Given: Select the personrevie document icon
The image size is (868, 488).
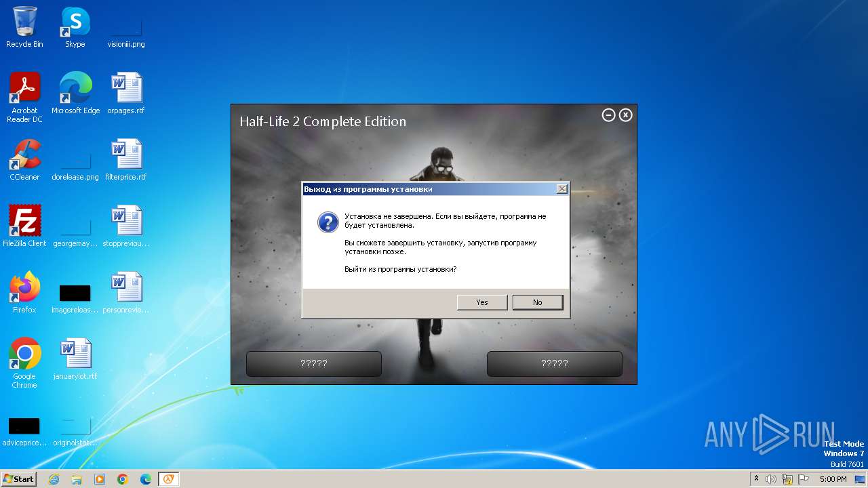Looking at the screenshot, I should (126, 293).
